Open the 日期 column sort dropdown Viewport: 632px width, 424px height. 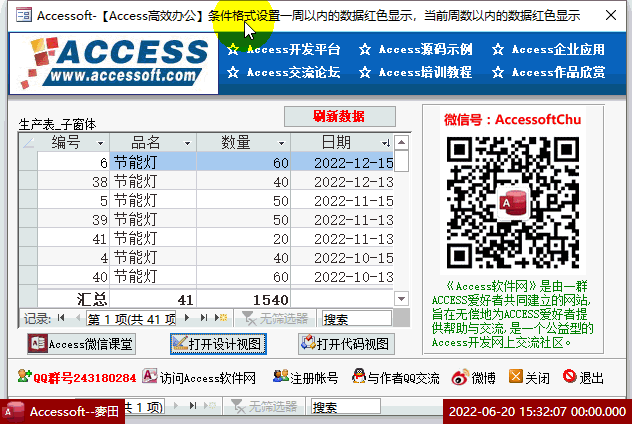(386, 143)
